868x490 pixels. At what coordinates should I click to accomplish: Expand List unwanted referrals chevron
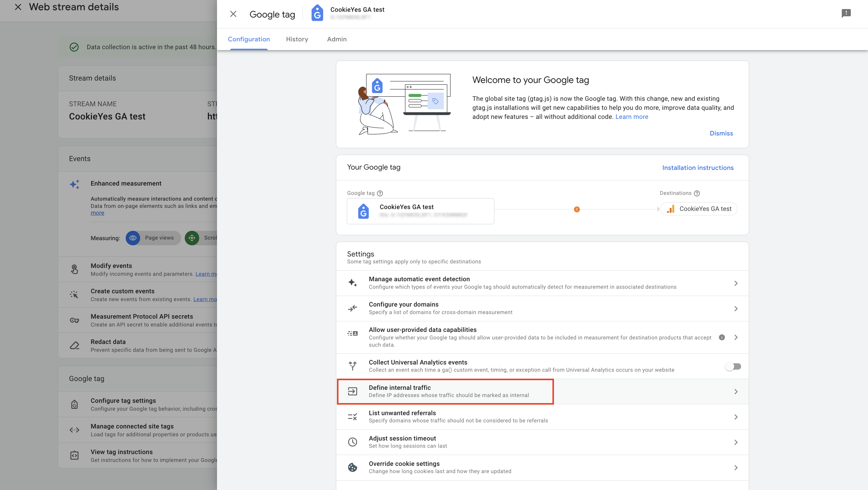coord(736,417)
